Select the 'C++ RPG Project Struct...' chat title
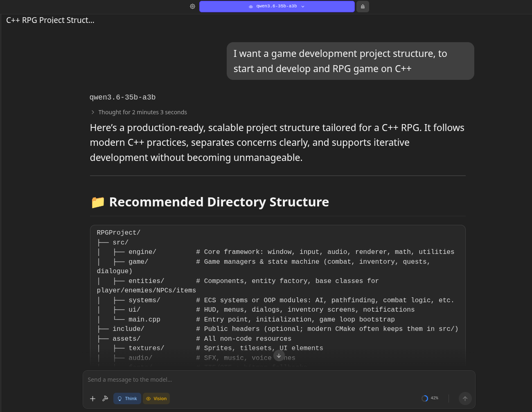 [50, 20]
